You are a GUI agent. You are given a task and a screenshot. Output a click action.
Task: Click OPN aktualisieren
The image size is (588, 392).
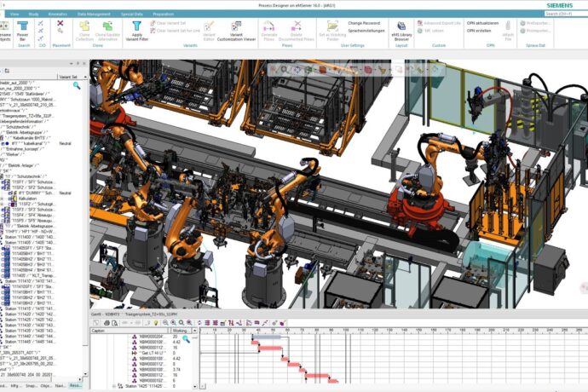[483, 23]
